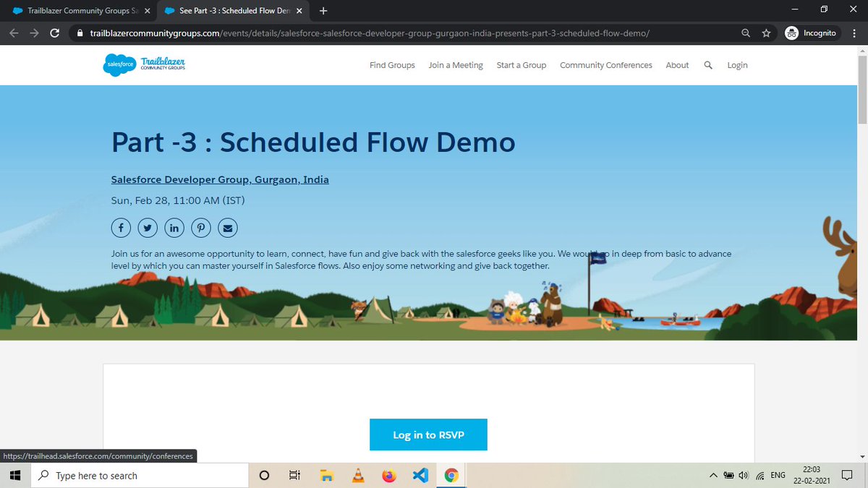Open Start a Group menu item
Screen dimensions: 868x488
[522, 65]
